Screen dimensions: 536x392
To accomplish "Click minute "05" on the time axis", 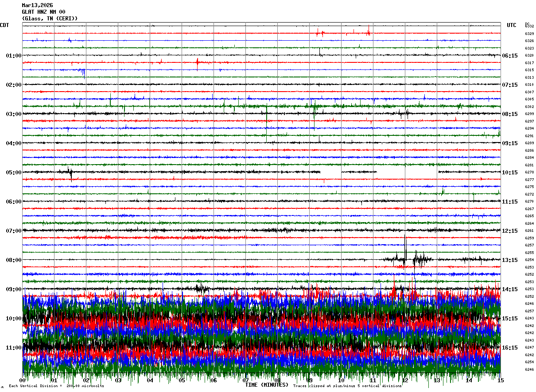I will pyautogui.click(x=182, y=380).
